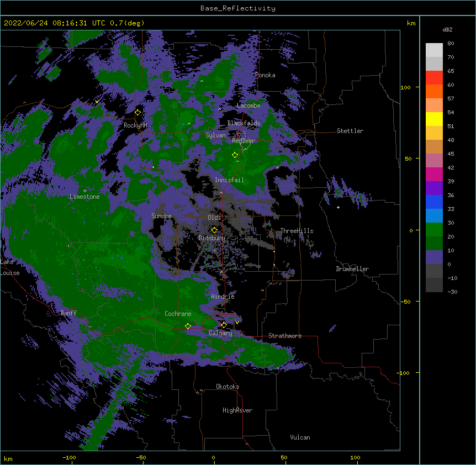Click the Airdrie label
Viewport: 476px width, 465px height.
[x=223, y=297]
